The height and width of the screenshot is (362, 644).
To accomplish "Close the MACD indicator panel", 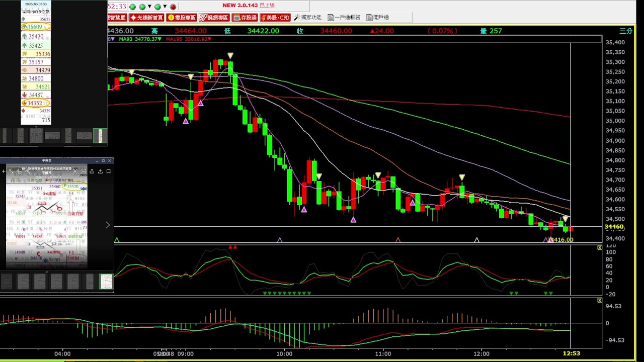I will pos(600,300).
